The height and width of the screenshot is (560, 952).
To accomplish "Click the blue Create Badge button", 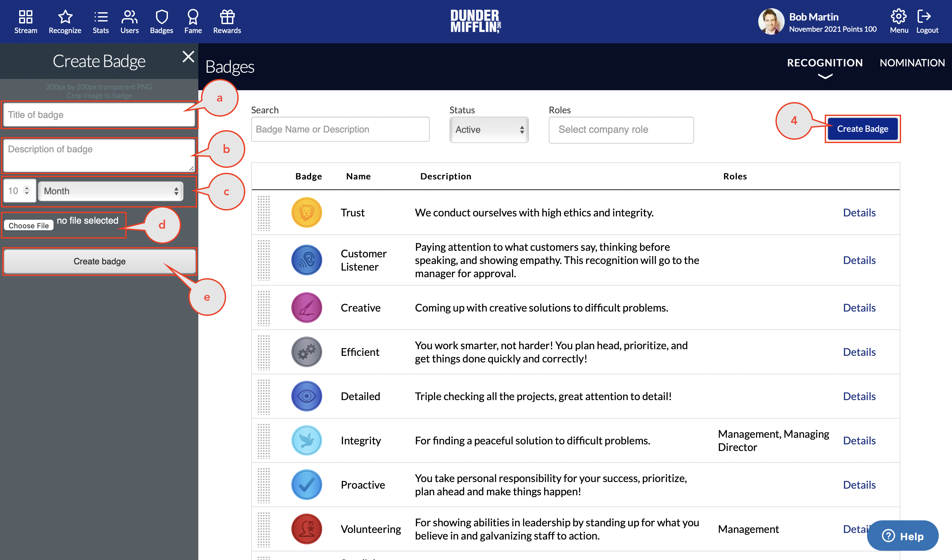I will click(862, 129).
